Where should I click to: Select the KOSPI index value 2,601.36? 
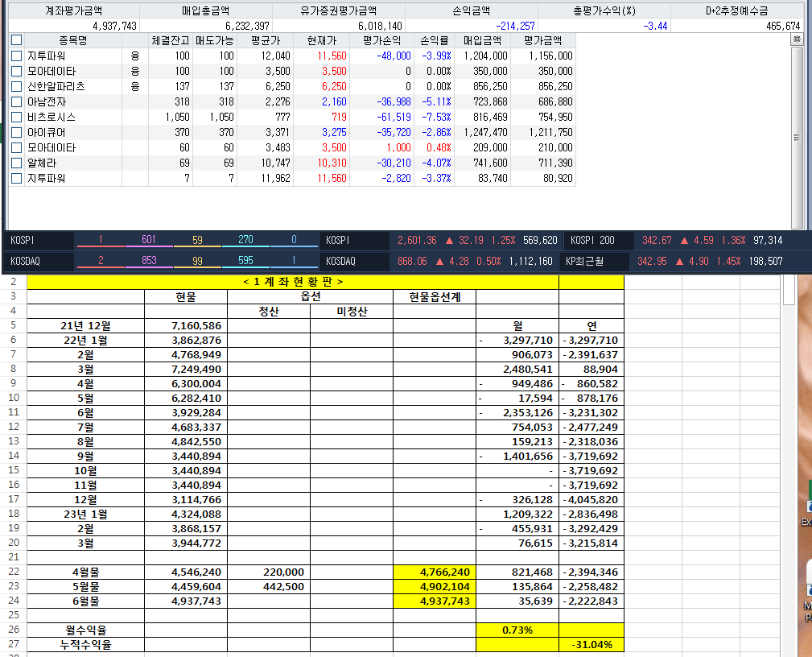(x=417, y=239)
